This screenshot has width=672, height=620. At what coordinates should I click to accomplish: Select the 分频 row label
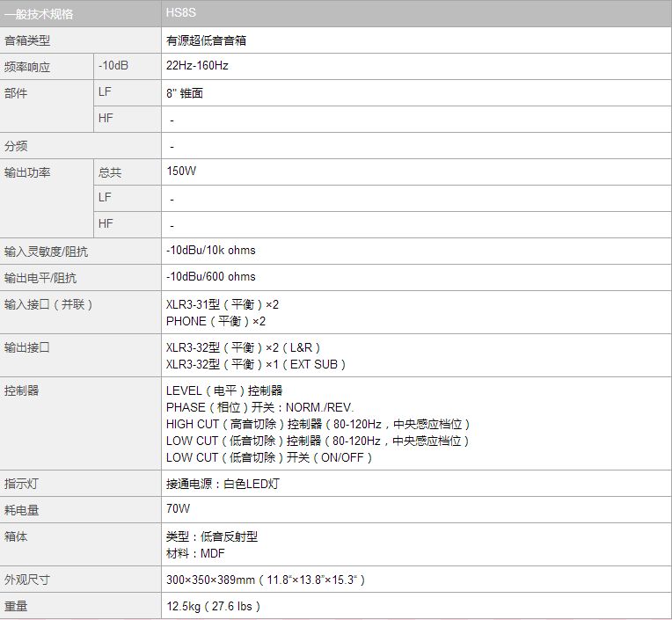(16, 146)
